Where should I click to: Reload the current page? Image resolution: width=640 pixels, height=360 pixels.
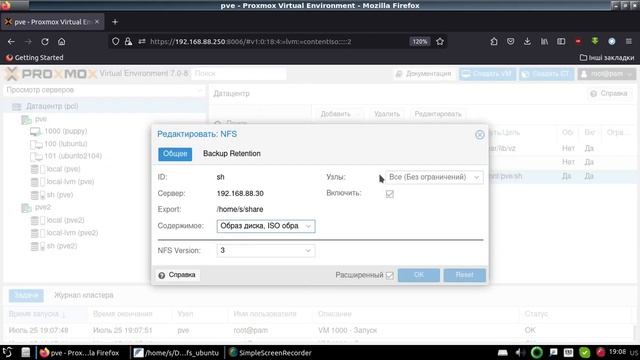(x=44, y=41)
